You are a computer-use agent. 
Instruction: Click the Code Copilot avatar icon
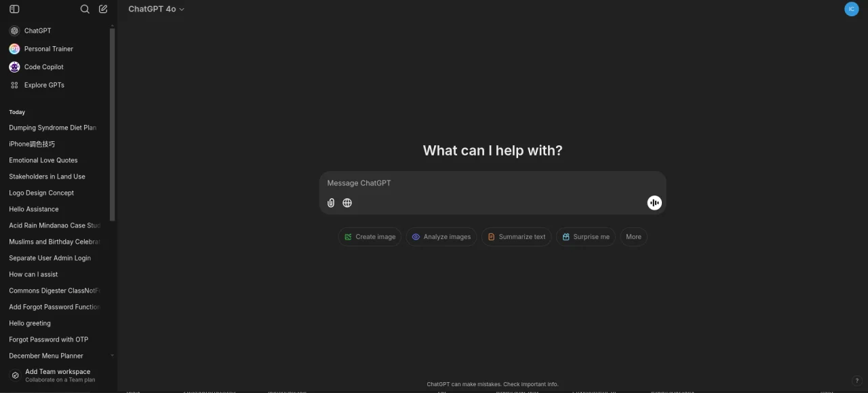14,67
